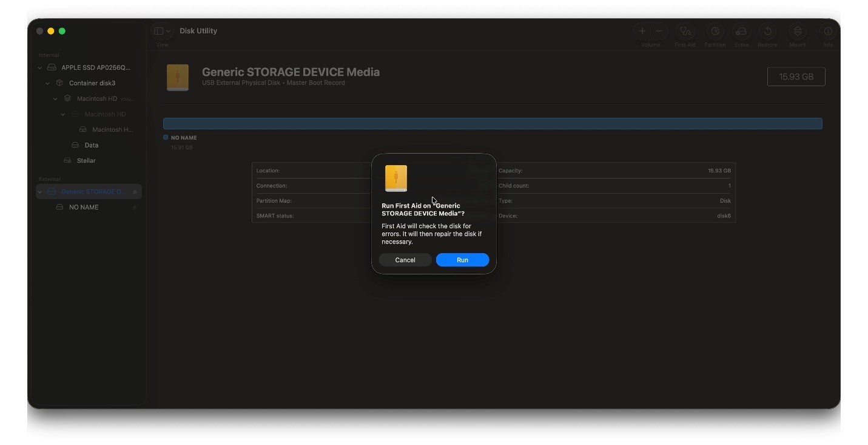Open the View sidebar dropdown
868x445 pixels.
(x=162, y=31)
